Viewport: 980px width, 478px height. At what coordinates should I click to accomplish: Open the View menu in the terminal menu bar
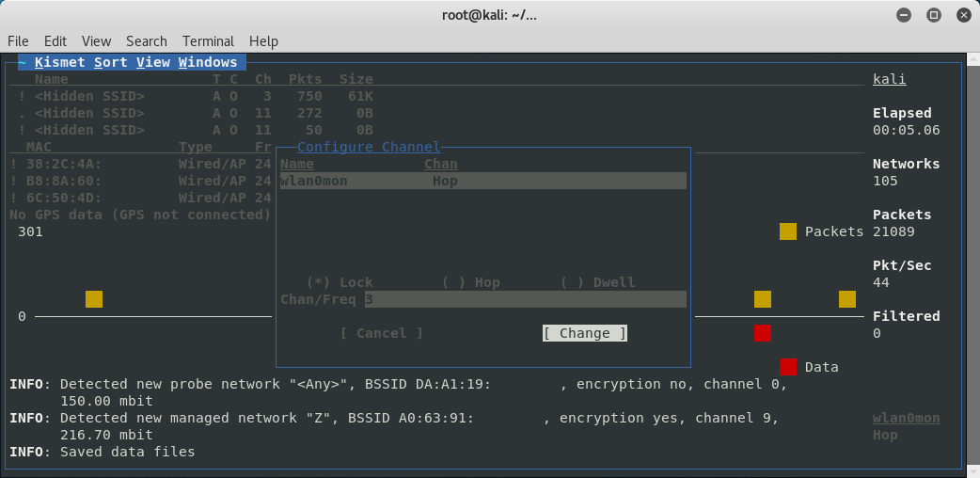click(96, 41)
